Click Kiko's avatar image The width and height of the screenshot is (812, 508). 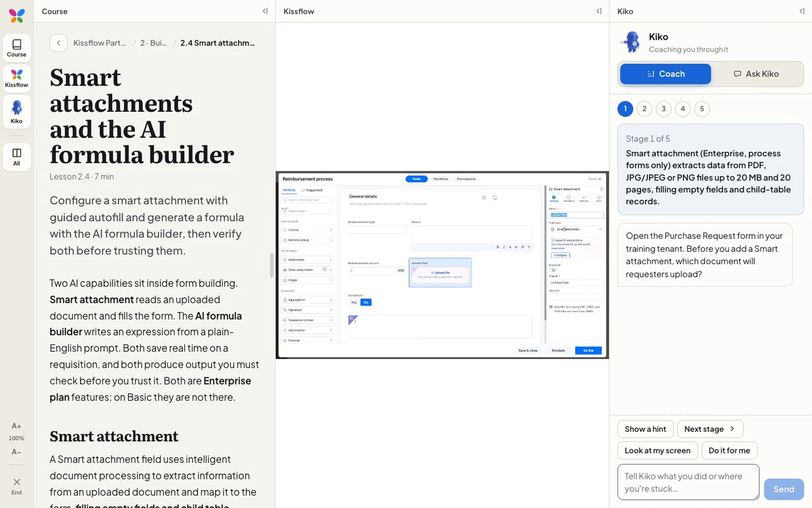pyautogui.click(x=631, y=42)
